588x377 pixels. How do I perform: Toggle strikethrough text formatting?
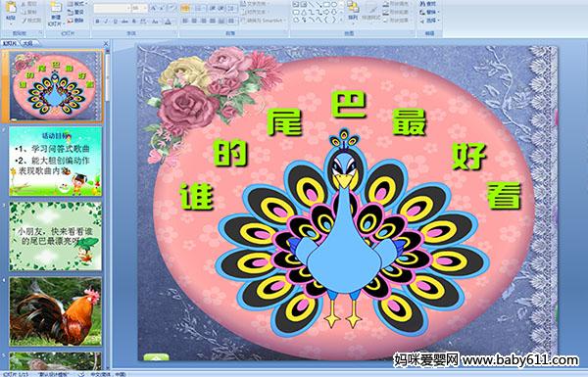(124, 22)
